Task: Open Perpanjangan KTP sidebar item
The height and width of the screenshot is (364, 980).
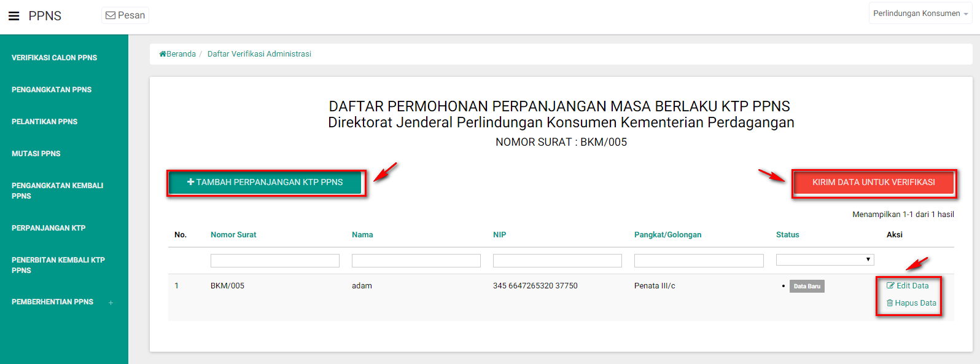Action: point(49,228)
